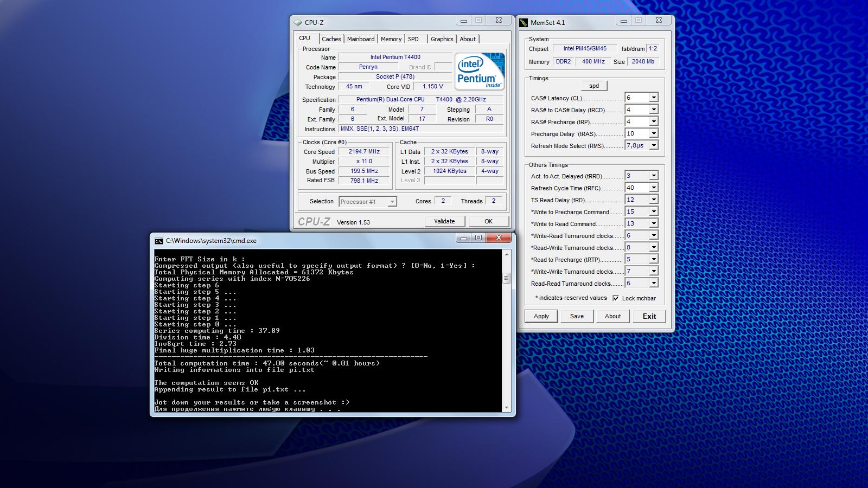Switch to the Caches tab
This screenshot has height=488, width=868.
pos(331,39)
